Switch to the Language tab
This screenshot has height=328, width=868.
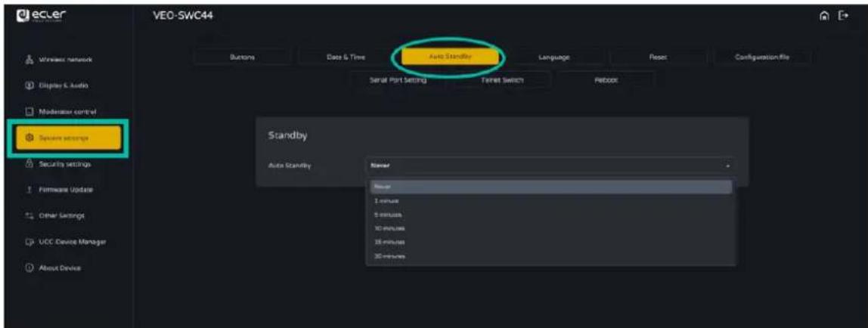(x=553, y=57)
